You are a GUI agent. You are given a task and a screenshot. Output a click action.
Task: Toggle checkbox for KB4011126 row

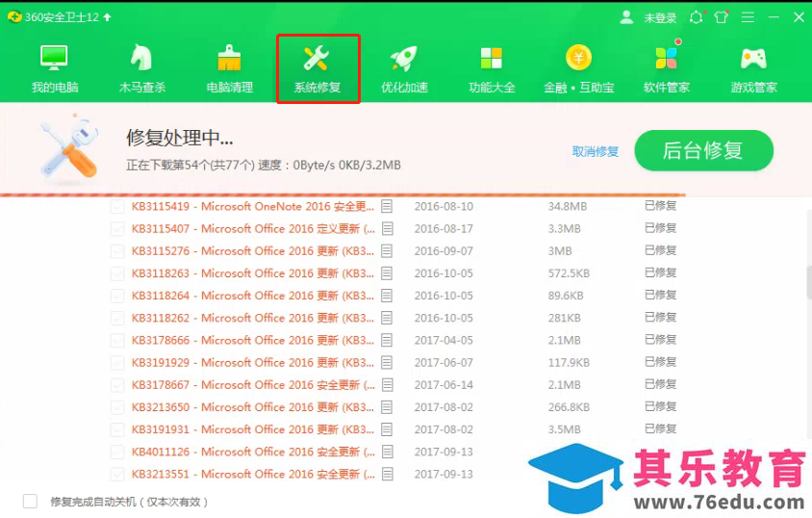coord(117,452)
